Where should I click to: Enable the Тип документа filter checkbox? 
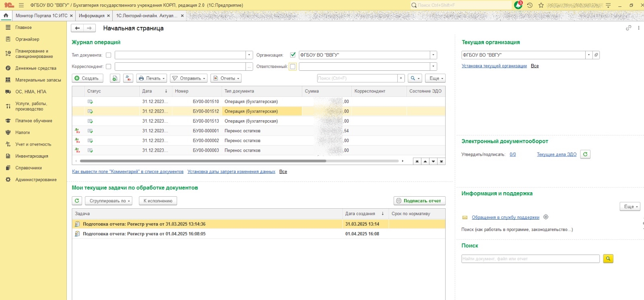pos(108,55)
